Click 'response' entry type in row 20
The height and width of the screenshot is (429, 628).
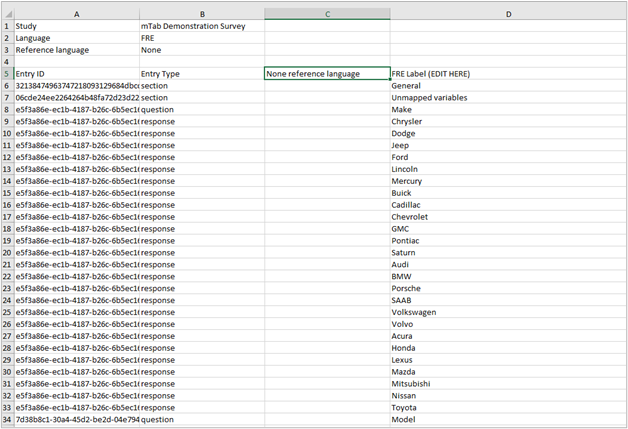click(202, 252)
